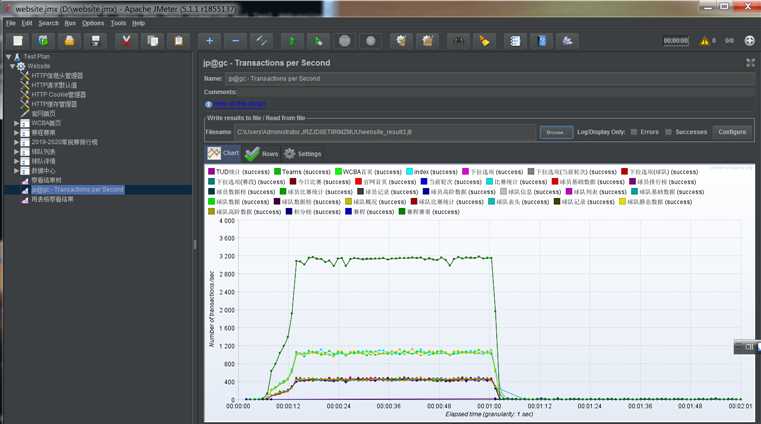Open the Edit menu
Image resolution: width=761 pixels, height=424 pixels.
tap(27, 23)
